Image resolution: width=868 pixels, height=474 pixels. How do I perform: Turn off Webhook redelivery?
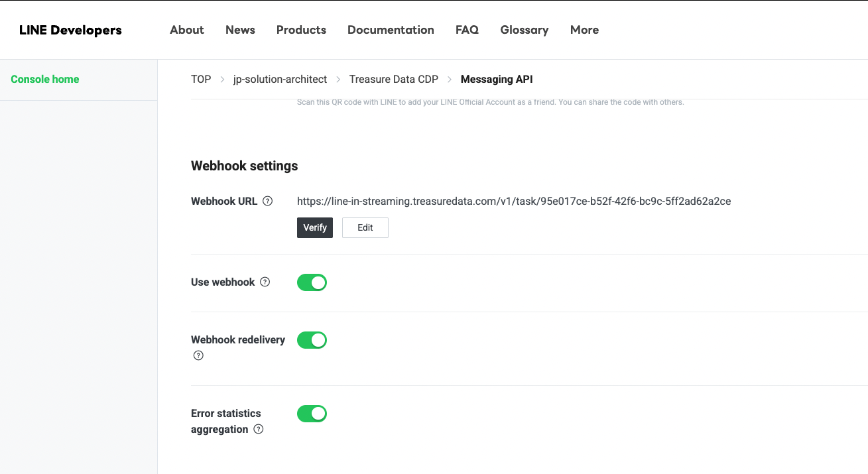tap(312, 340)
